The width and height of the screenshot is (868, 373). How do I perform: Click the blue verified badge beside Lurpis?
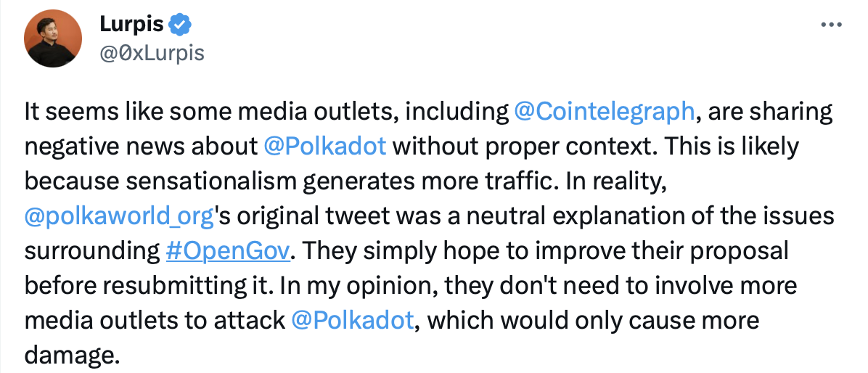180,25
